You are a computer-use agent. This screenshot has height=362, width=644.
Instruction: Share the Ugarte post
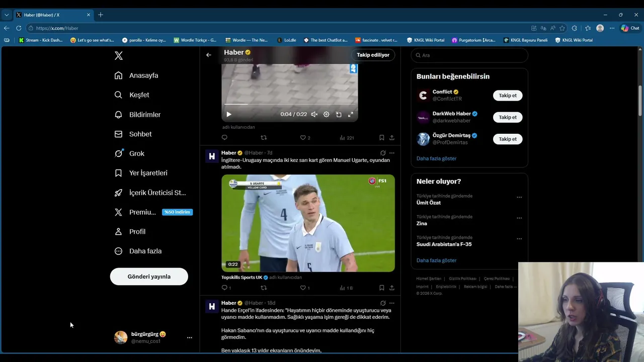pyautogui.click(x=392, y=288)
